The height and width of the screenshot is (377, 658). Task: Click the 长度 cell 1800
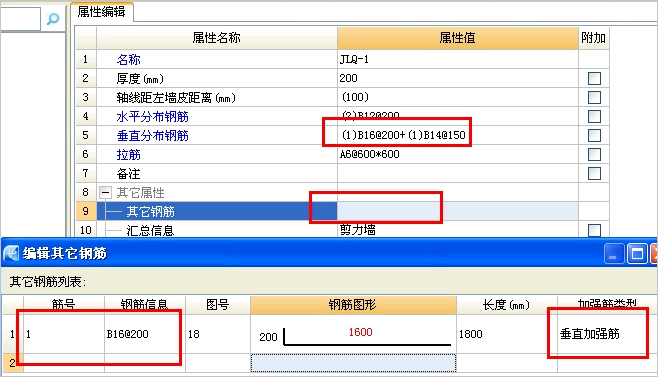click(x=507, y=334)
